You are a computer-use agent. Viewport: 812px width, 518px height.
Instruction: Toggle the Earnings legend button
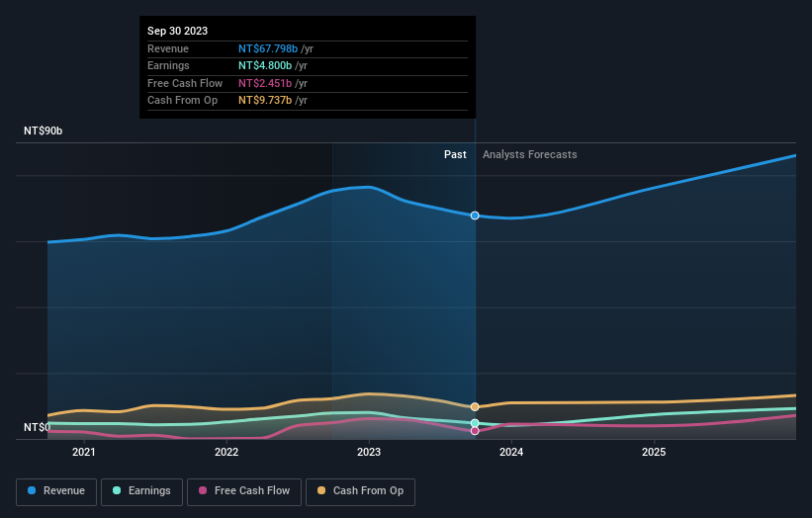coord(141,491)
